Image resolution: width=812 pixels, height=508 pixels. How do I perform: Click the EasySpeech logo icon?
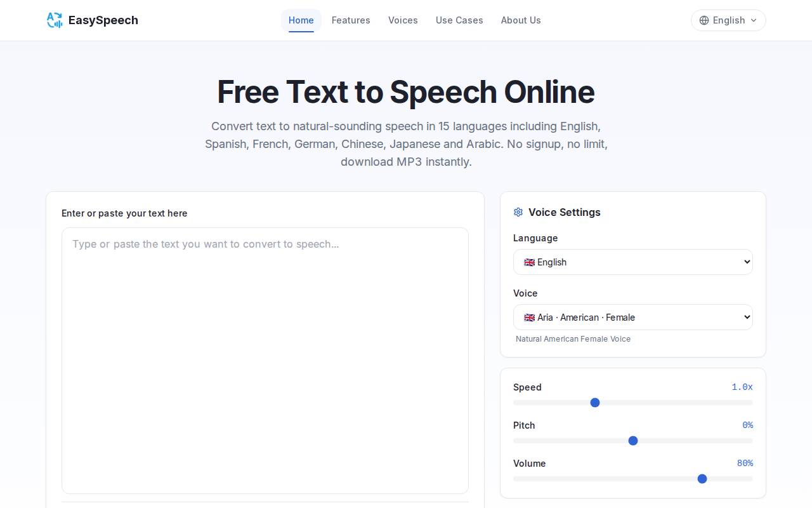click(x=55, y=20)
